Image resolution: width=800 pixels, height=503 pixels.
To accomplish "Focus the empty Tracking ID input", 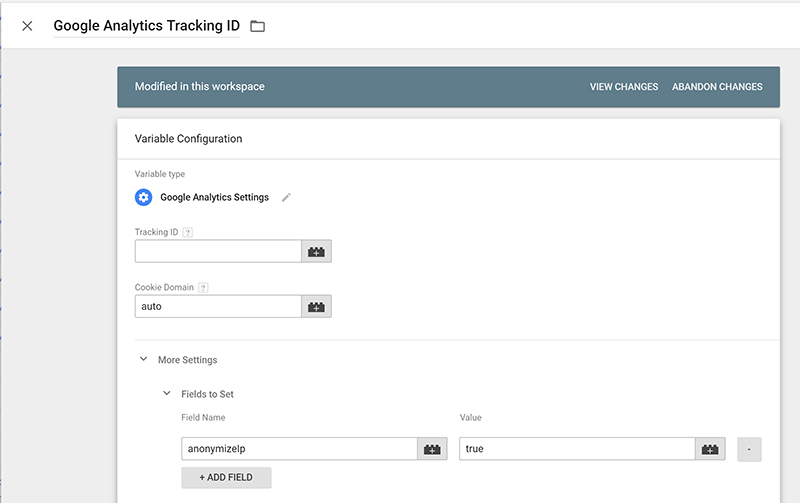I will [x=218, y=252].
